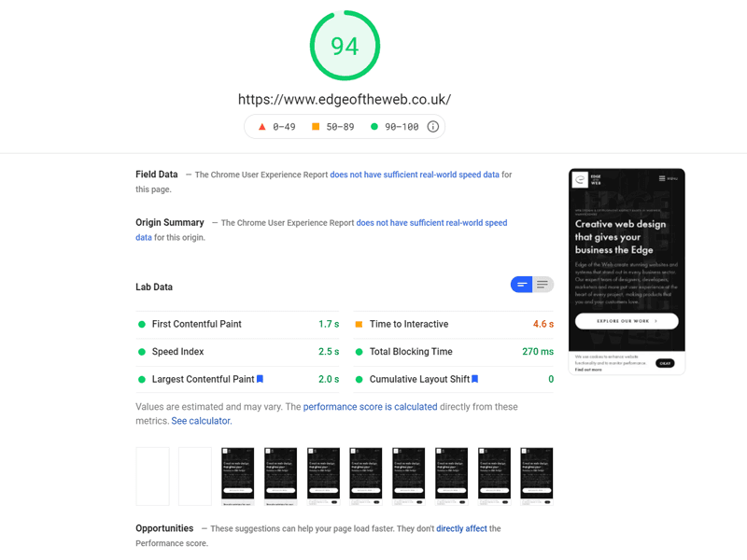Click the green dot beside First Contentful Paint

tap(143, 324)
